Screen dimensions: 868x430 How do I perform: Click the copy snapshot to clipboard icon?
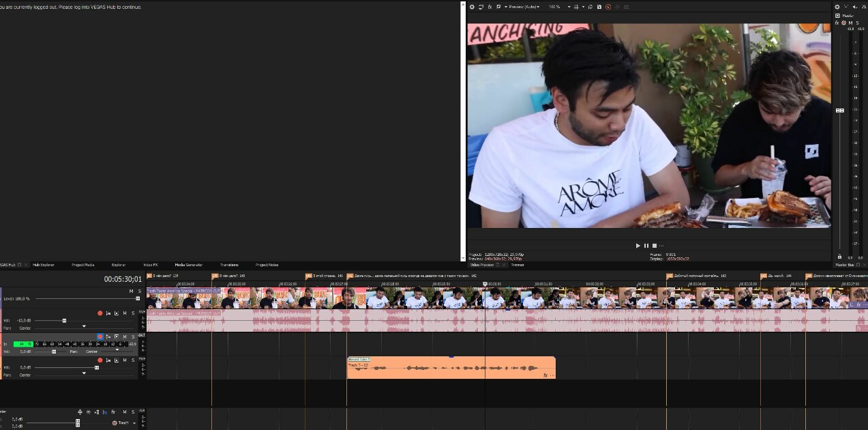point(590,7)
